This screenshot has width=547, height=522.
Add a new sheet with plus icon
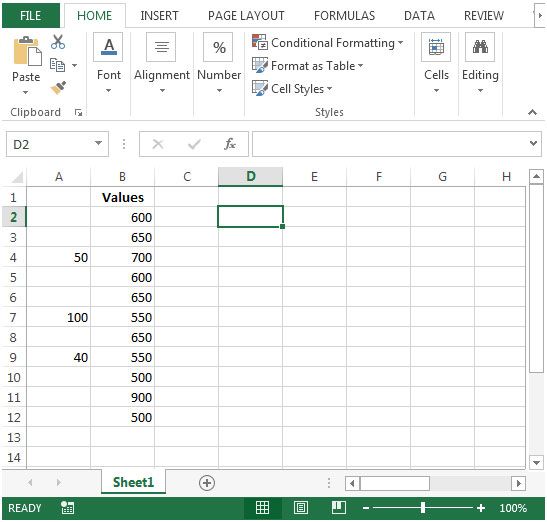207,483
